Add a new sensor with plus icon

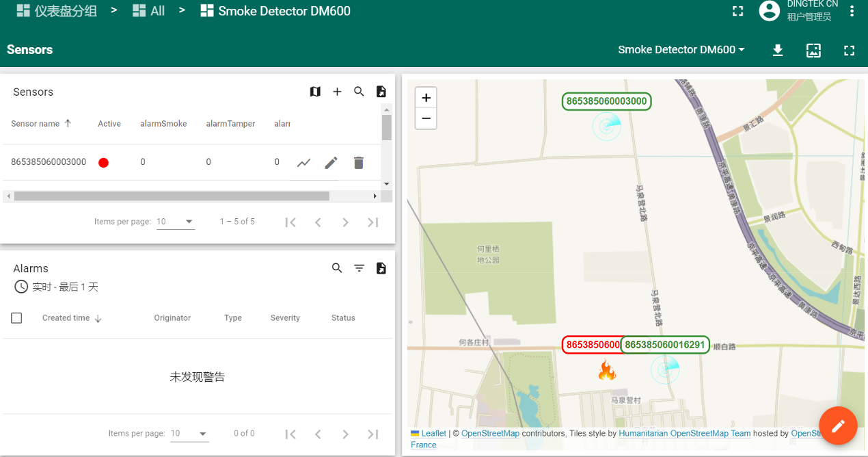click(337, 92)
